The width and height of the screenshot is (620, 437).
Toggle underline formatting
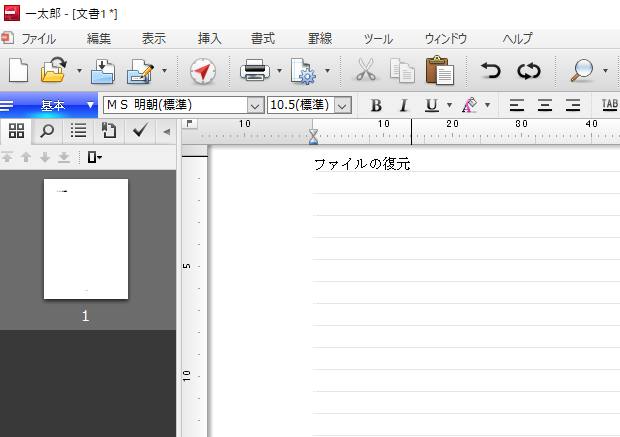point(432,105)
